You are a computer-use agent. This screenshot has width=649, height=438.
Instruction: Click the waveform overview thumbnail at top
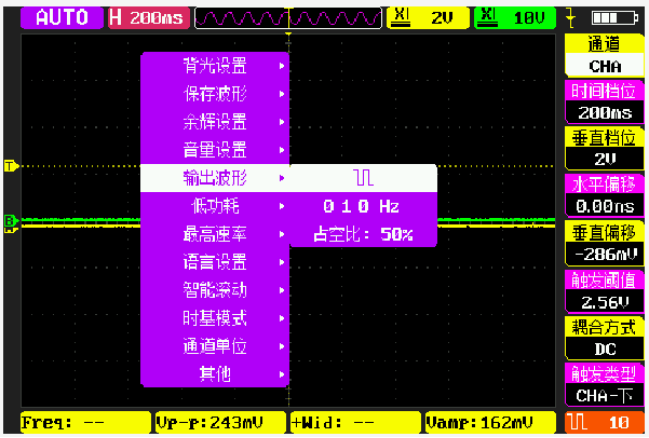pos(288,18)
